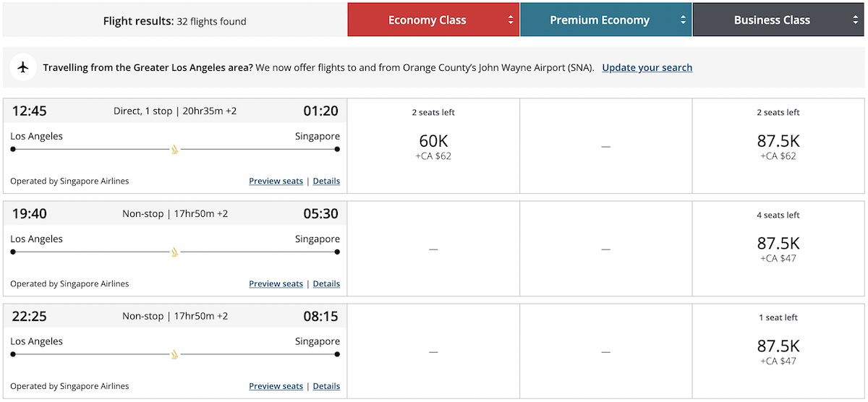Open Details for the 22:25 flight
The width and height of the screenshot is (868, 402).
pos(326,386)
